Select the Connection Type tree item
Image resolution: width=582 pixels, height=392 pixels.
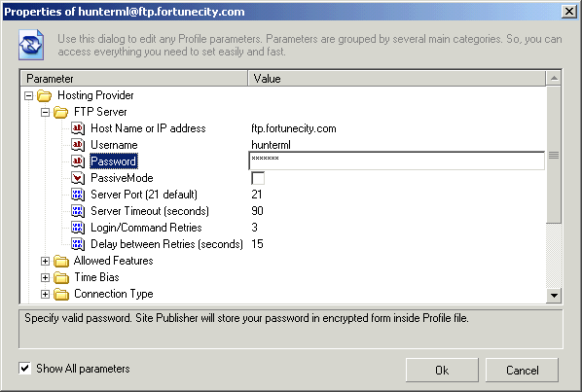[x=114, y=294]
